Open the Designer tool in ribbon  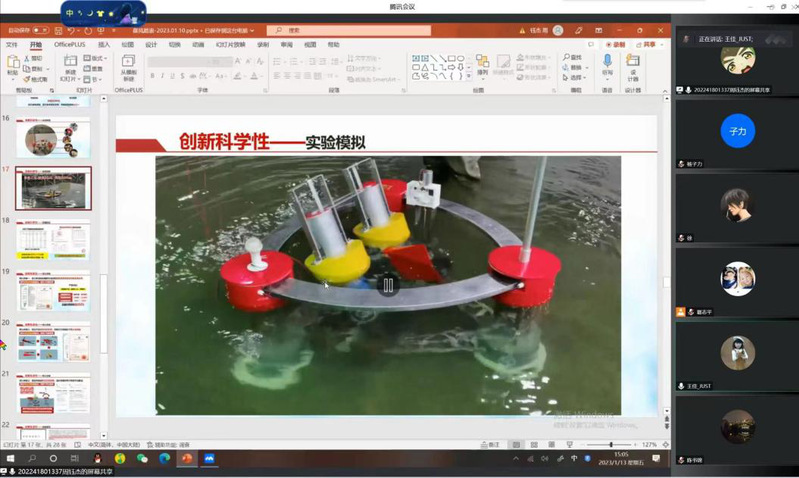point(633,65)
